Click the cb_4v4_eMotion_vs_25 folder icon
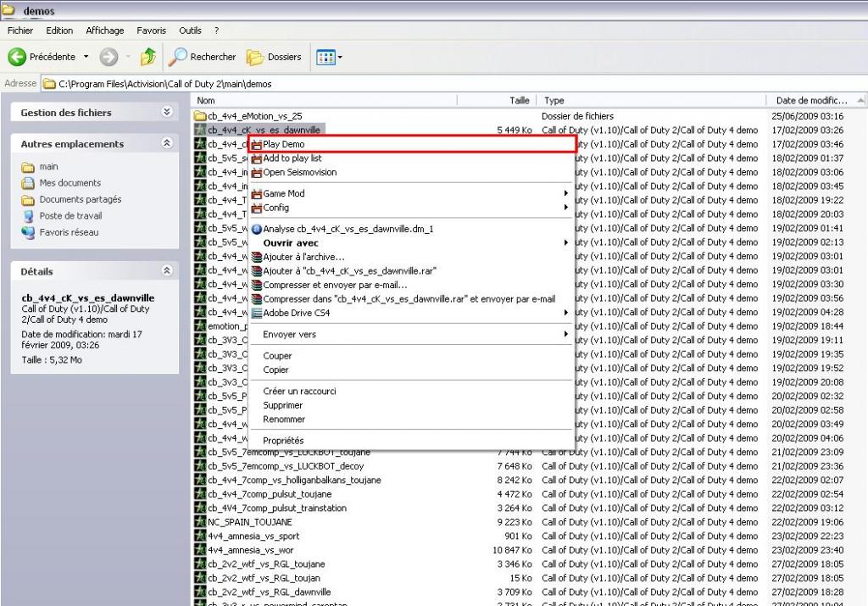The width and height of the screenshot is (868, 606). coord(200,116)
